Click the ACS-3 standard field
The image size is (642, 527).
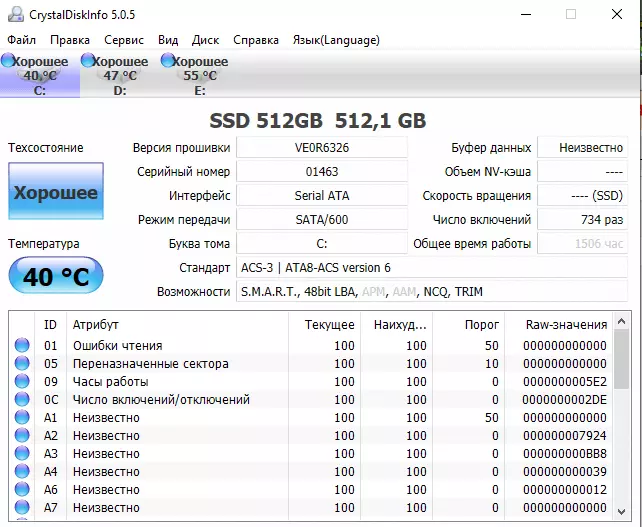432,267
